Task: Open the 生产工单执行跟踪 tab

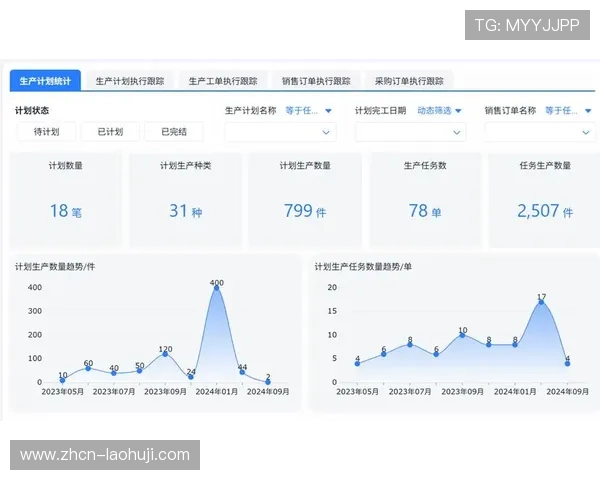Action: point(223,81)
